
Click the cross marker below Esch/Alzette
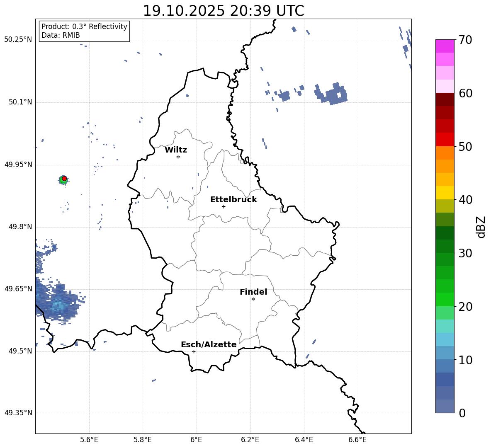[194, 351]
